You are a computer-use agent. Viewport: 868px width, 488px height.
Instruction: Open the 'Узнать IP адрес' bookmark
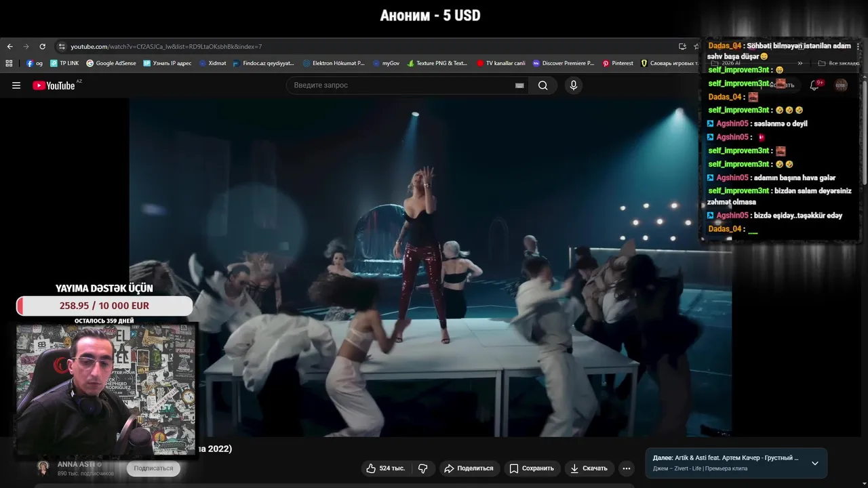(x=167, y=63)
